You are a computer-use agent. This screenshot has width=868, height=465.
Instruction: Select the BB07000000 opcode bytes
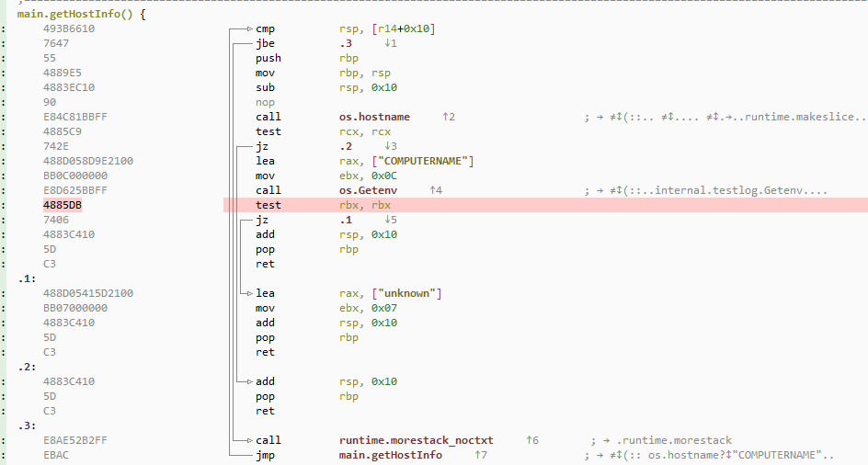click(x=75, y=308)
